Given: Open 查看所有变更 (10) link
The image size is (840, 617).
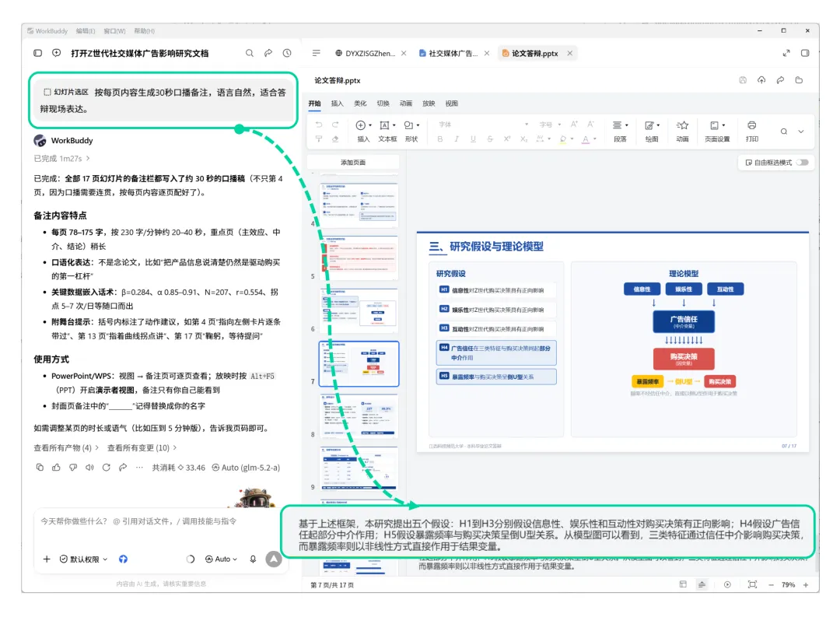Looking at the screenshot, I should tap(142, 447).
